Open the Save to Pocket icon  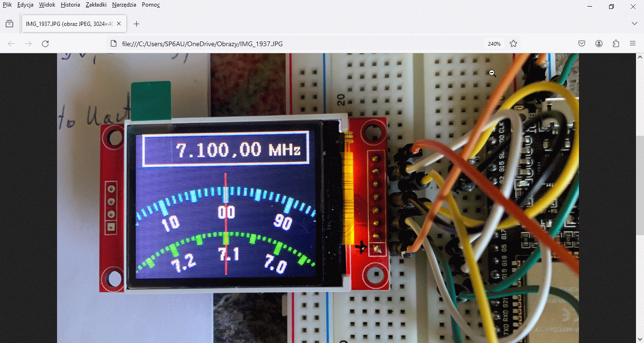(582, 44)
